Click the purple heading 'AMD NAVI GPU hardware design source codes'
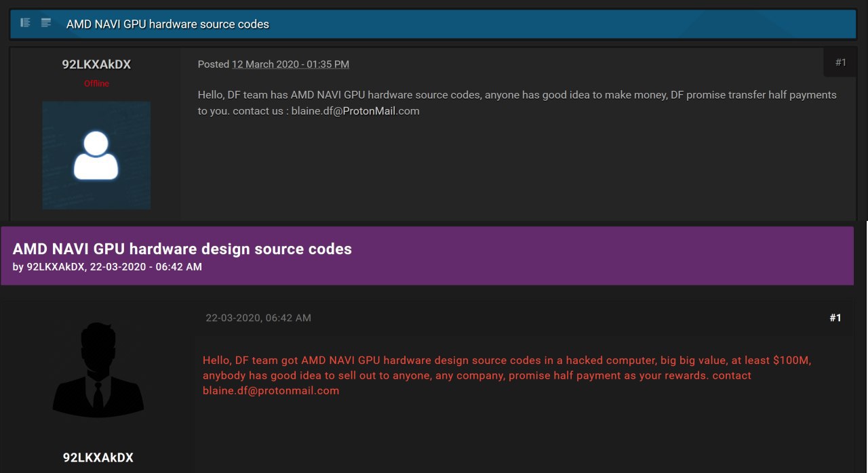Image resolution: width=868 pixels, height=473 pixels. coord(182,249)
